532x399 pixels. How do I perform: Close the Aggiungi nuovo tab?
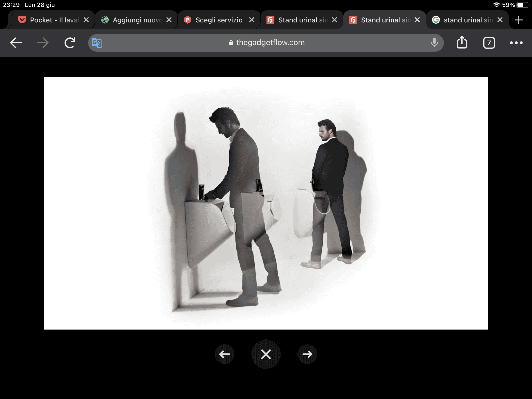[x=169, y=20]
